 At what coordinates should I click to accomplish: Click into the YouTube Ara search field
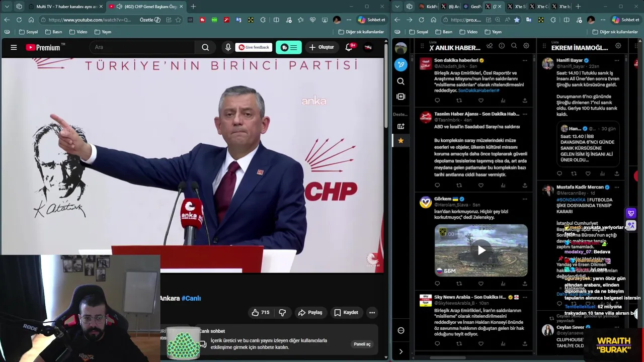tap(143, 47)
